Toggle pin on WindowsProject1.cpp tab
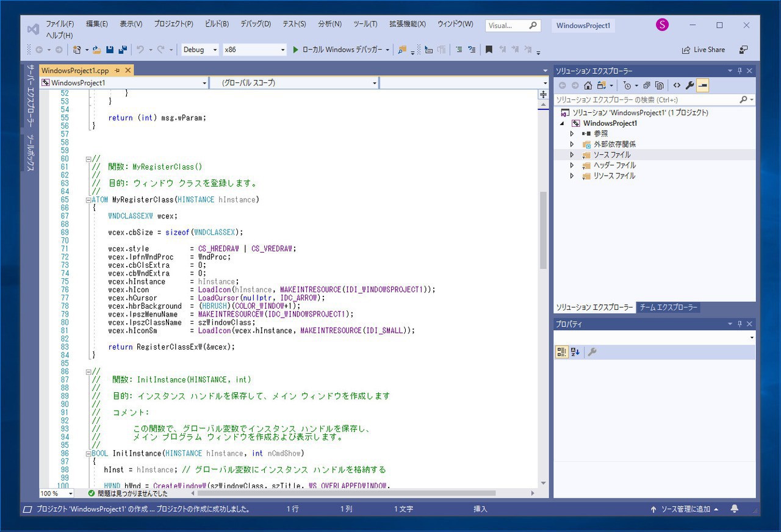The width and height of the screenshot is (781, 532). pyautogui.click(x=117, y=70)
